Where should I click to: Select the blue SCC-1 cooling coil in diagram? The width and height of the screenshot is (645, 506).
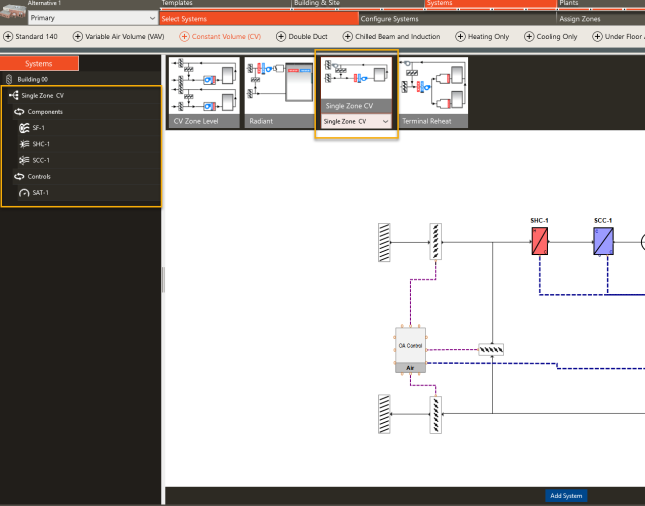point(603,241)
